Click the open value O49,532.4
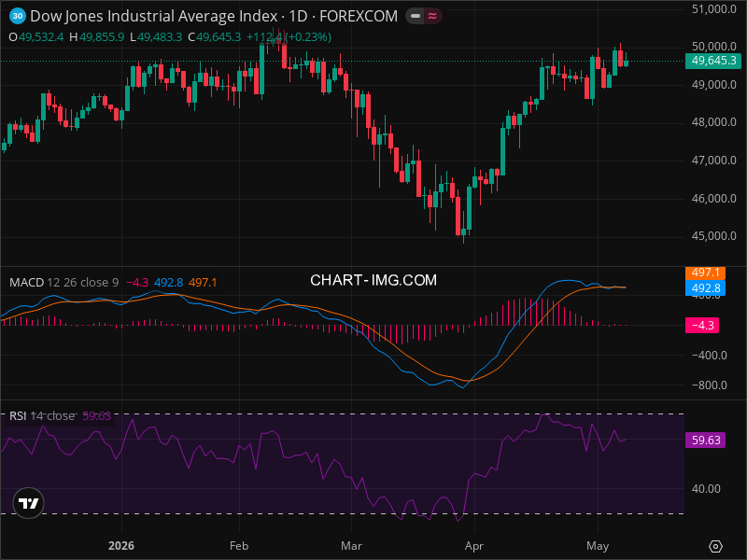Screen dimensions: 747x560 click(x=36, y=37)
